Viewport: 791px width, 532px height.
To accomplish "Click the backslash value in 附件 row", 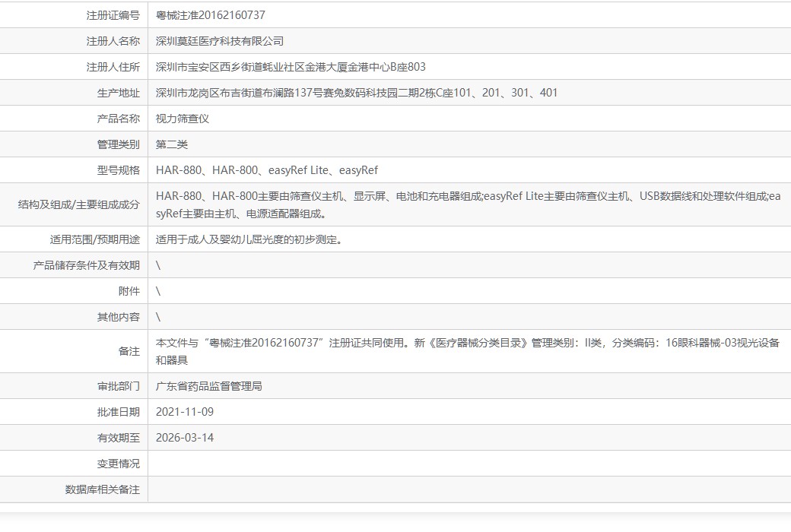I will coord(158,292).
